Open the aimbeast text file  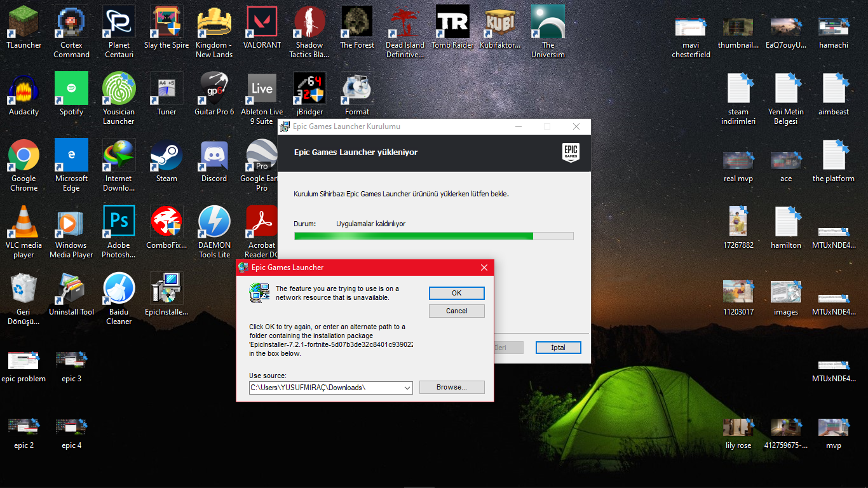834,89
